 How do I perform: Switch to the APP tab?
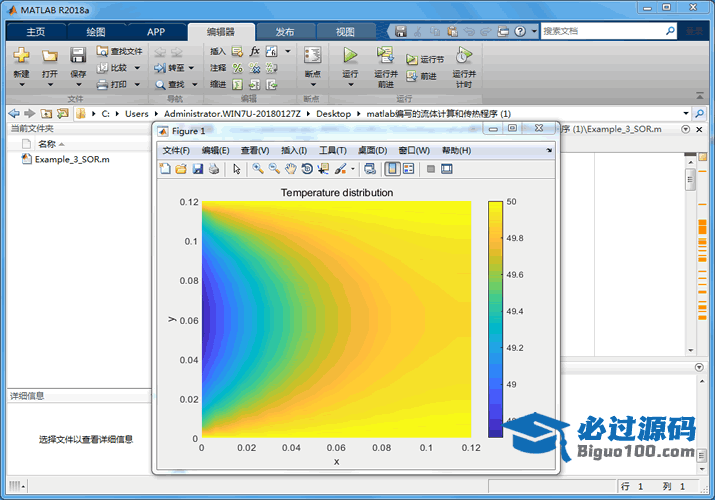pos(156,31)
